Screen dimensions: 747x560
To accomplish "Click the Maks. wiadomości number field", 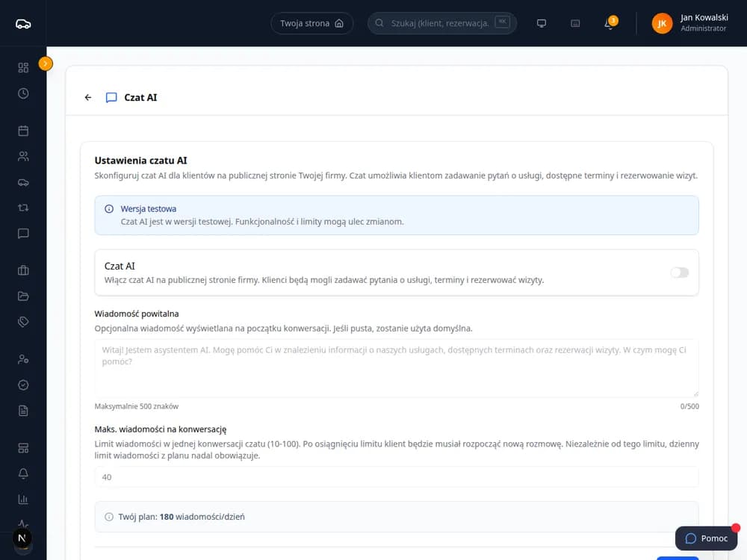I will point(397,476).
